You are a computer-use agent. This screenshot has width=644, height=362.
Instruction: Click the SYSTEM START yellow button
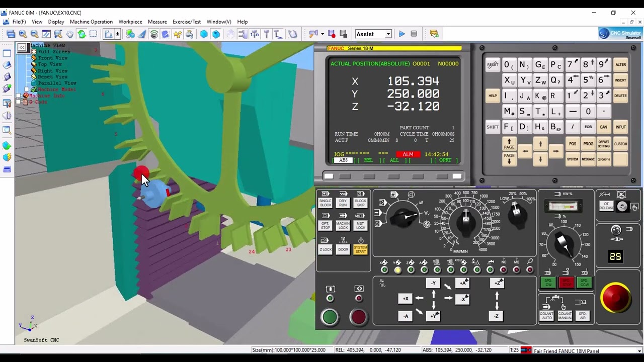click(x=360, y=249)
